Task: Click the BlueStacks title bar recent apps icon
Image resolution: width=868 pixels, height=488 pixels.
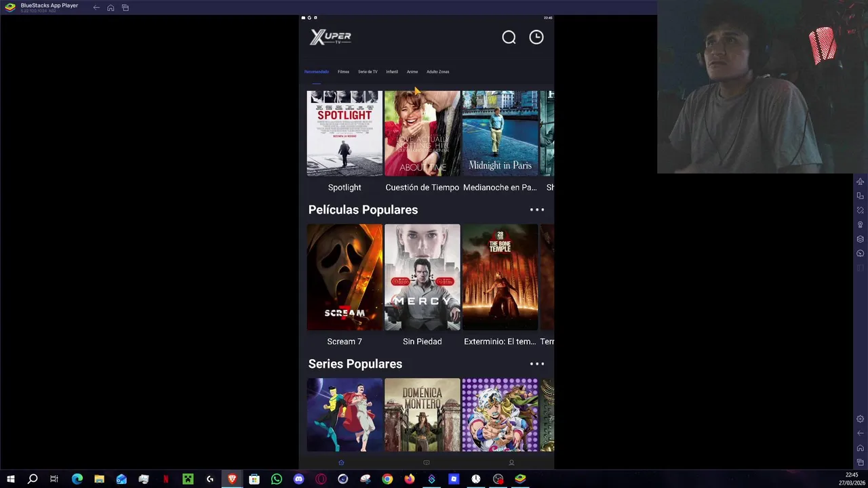Action: (125, 7)
